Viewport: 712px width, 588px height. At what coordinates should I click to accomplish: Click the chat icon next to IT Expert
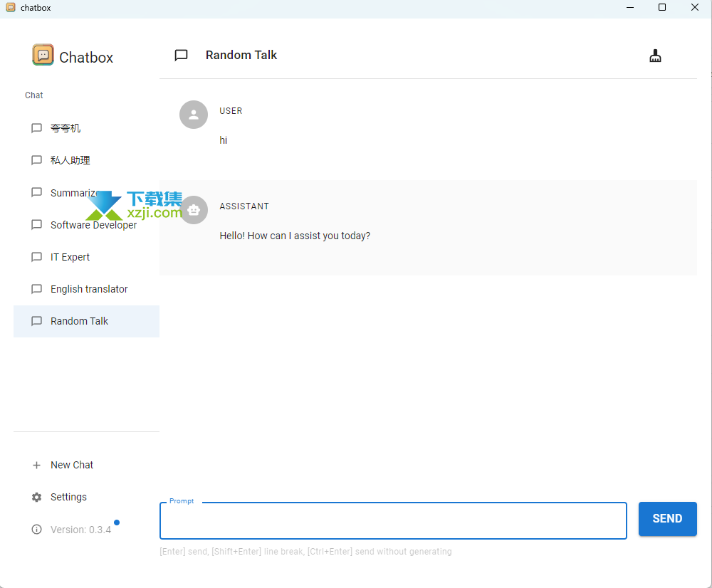click(x=36, y=257)
